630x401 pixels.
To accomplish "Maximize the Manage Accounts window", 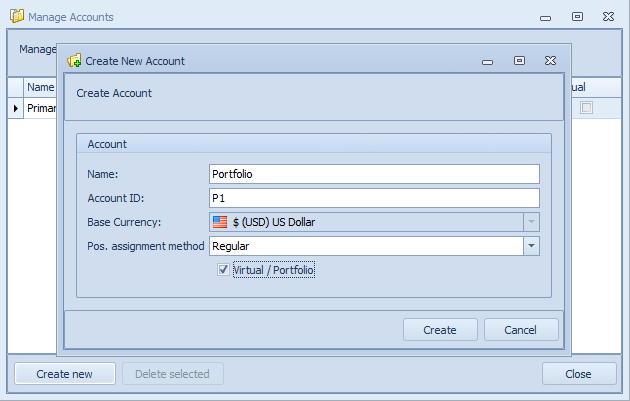I will [x=577, y=16].
